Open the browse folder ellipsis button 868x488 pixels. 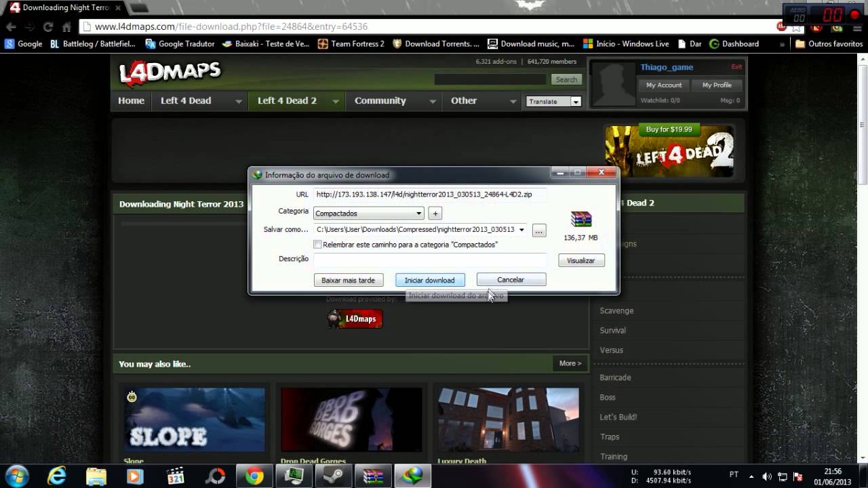(539, 230)
